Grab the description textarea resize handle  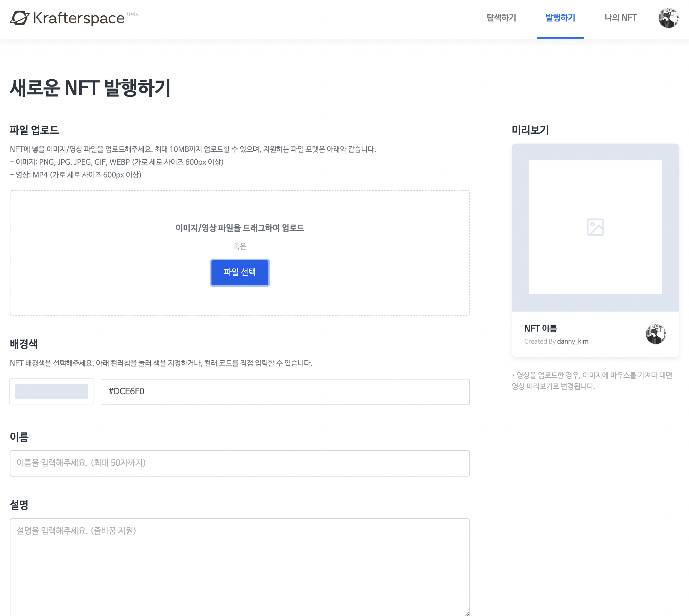(467, 613)
